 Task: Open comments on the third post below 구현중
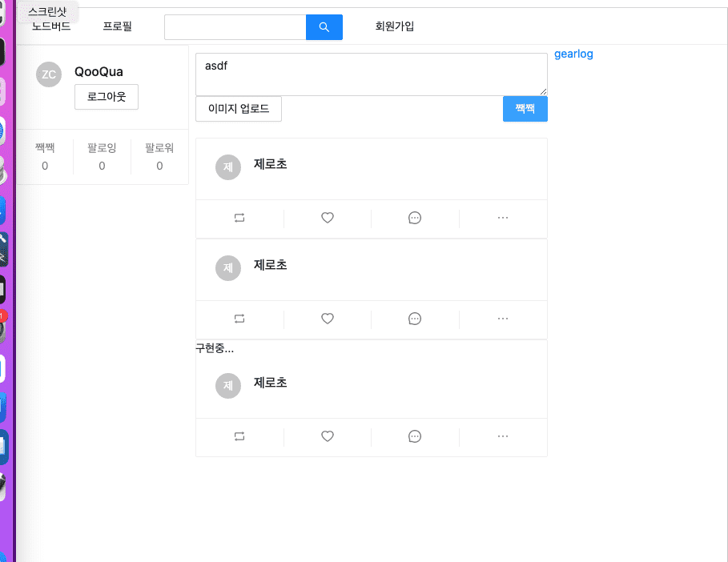click(415, 436)
